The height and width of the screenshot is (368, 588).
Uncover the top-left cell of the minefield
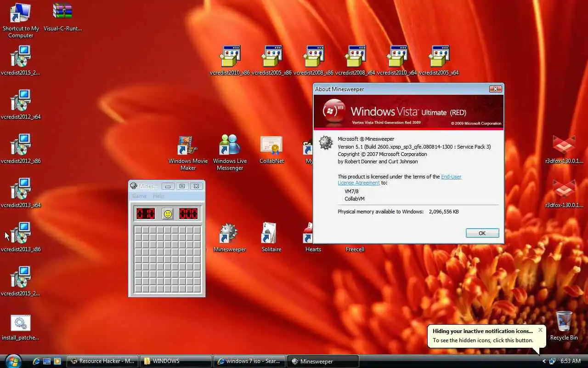click(x=138, y=230)
